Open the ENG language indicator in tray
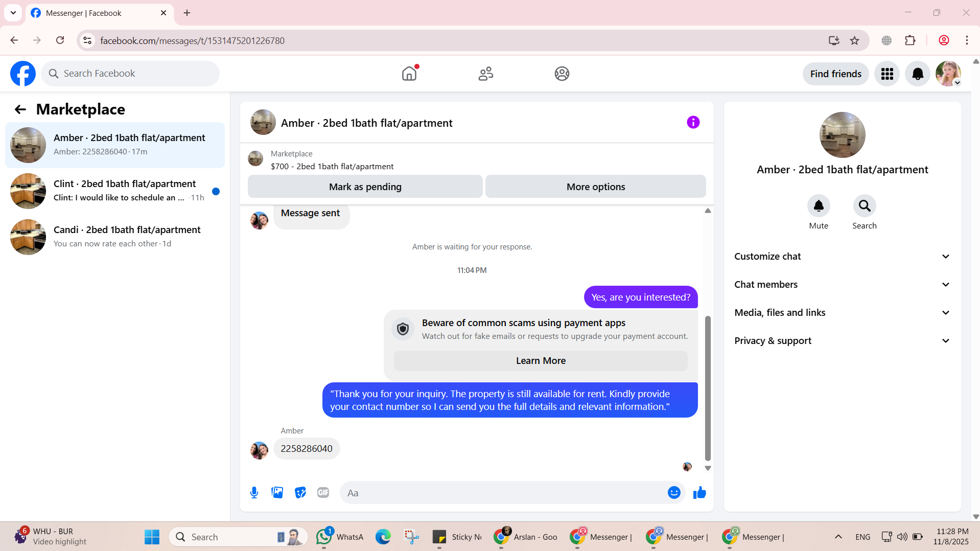The image size is (980, 551). pyautogui.click(x=862, y=537)
